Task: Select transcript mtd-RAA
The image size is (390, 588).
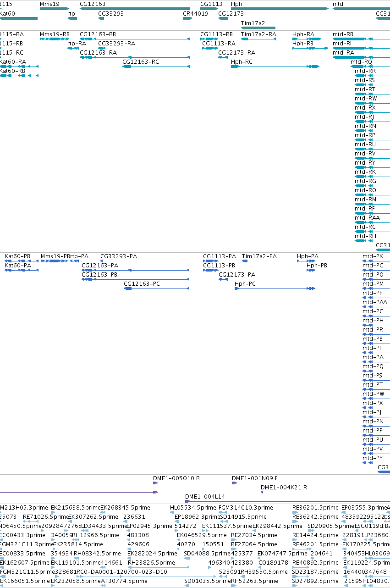Action: (368, 218)
